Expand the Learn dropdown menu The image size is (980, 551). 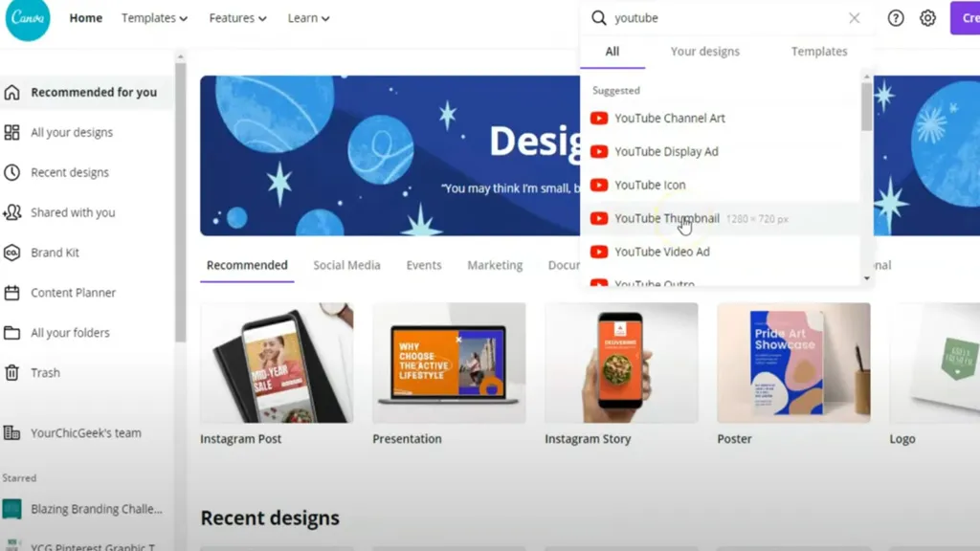click(308, 18)
